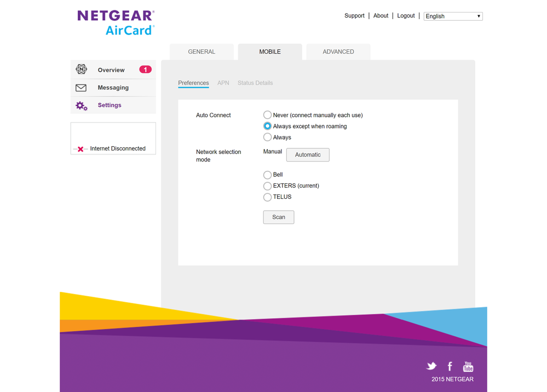This screenshot has height=392, width=547.
Task: Click the Logout link
Action: click(406, 16)
